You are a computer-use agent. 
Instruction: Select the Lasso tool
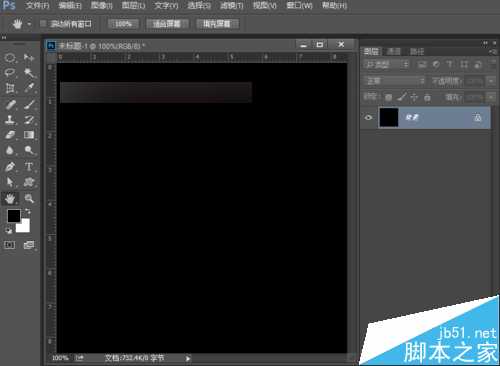coord(10,73)
